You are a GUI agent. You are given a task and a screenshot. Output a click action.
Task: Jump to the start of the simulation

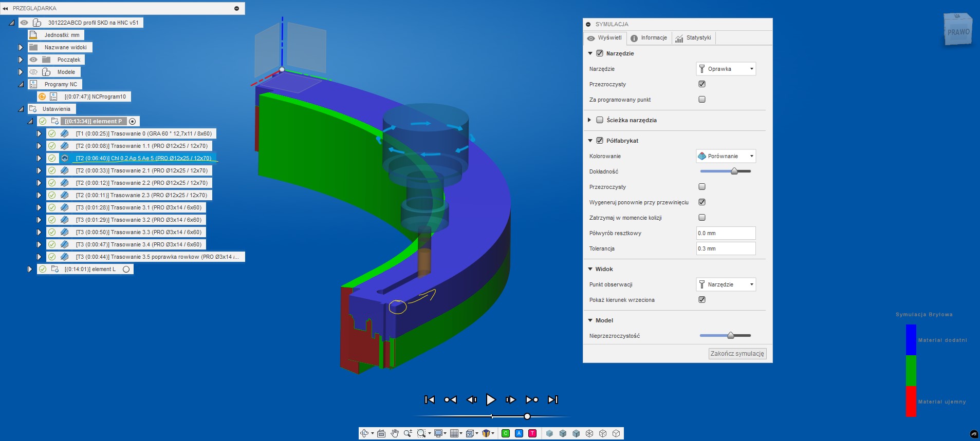click(x=430, y=399)
